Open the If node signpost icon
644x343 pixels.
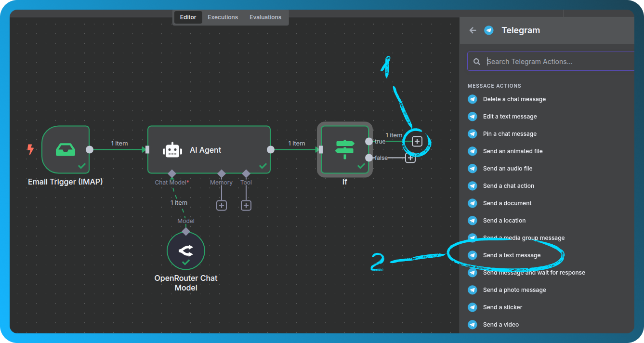tap(344, 150)
